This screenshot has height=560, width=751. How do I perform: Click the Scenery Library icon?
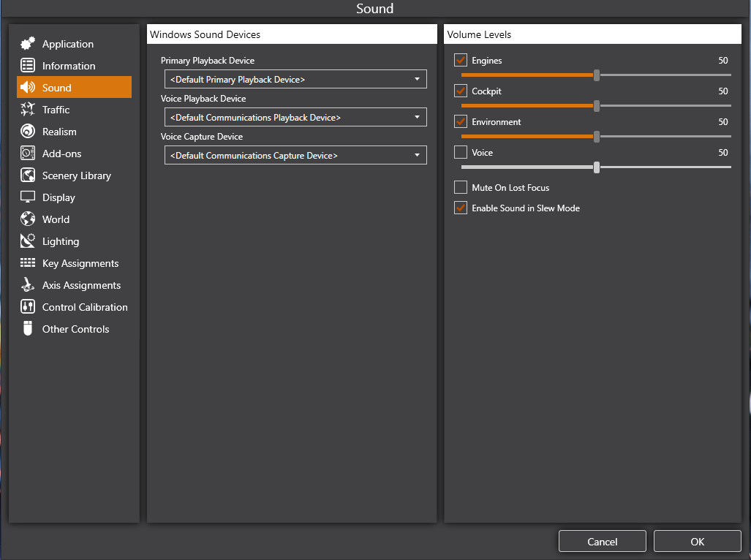[x=28, y=175]
